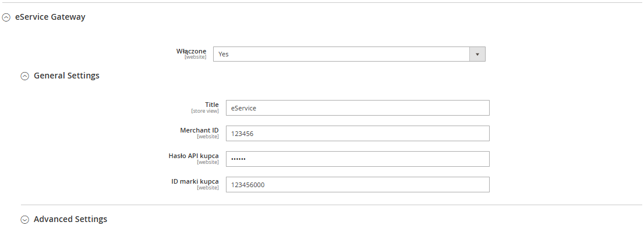Screen dimensions: 644x229
Task: Click the Merchant ID label text
Action: pos(199,130)
